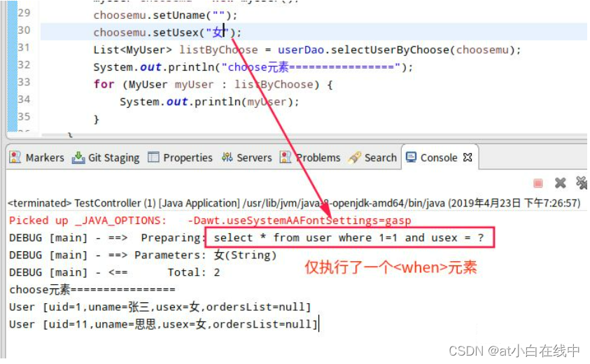Click line number 29 in the gutter
Image resolution: width=590 pixels, height=364 pixels.
[x=24, y=13]
